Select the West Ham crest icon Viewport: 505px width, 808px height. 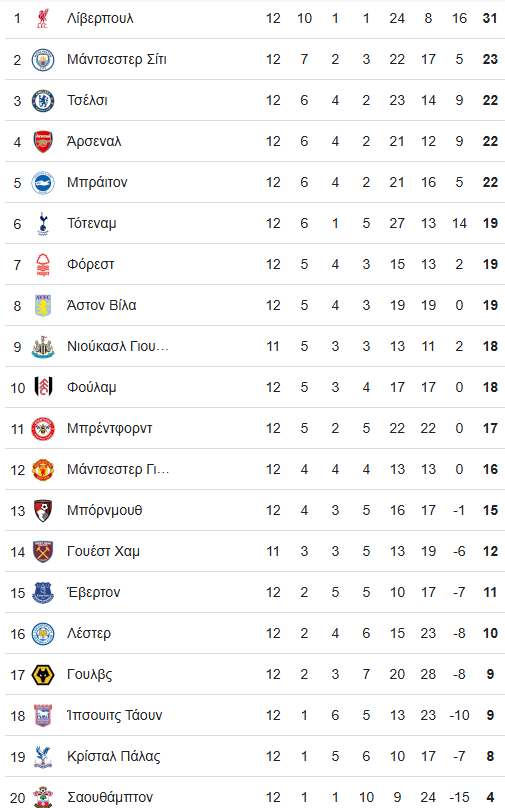pyautogui.click(x=43, y=551)
